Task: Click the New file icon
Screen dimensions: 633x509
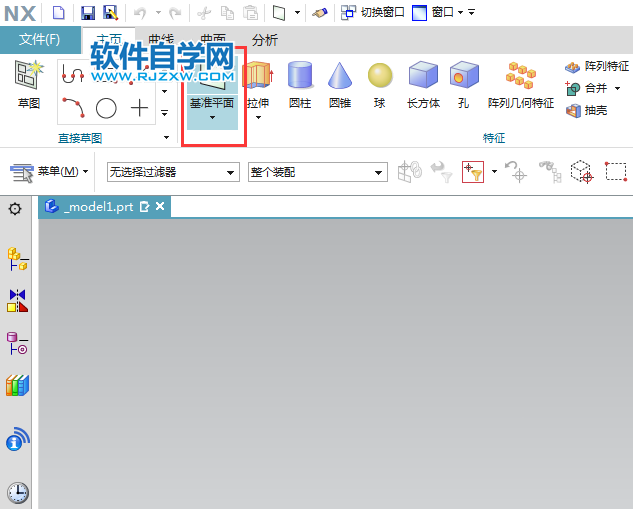Action: pos(59,13)
